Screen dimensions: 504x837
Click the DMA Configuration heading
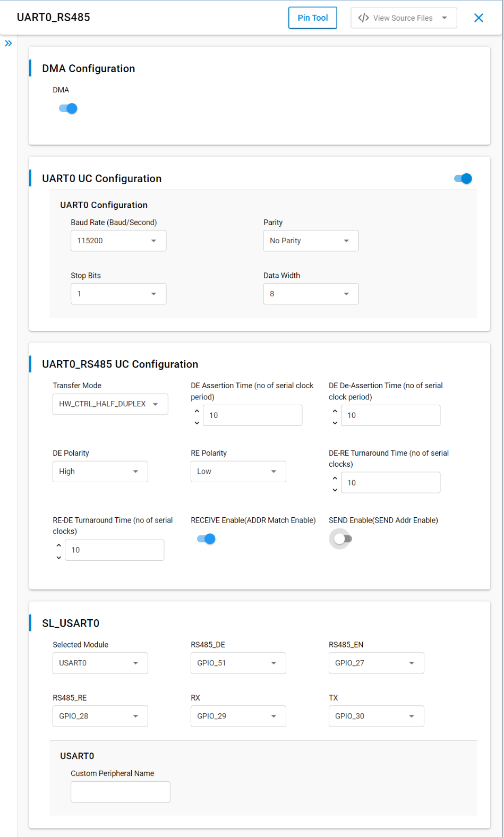coord(89,69)
